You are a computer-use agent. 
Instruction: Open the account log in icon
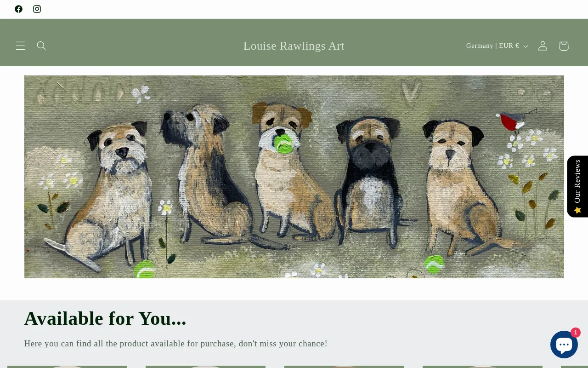(543, 46)
